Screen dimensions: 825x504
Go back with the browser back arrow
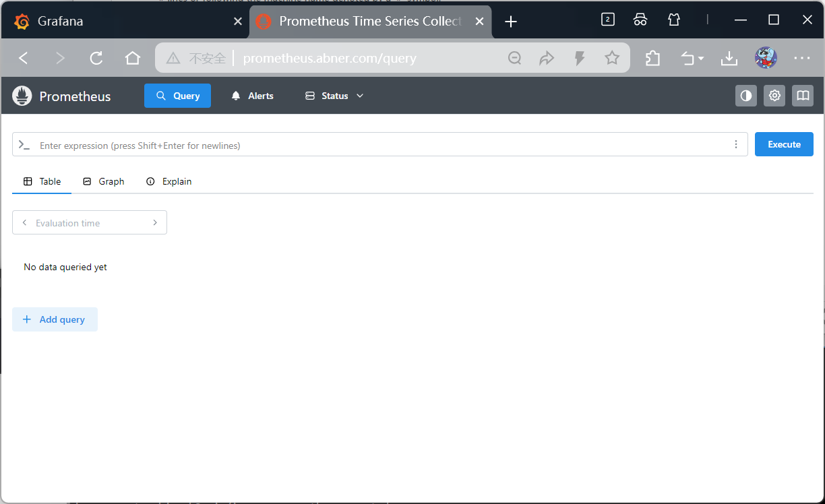(24, 58)
